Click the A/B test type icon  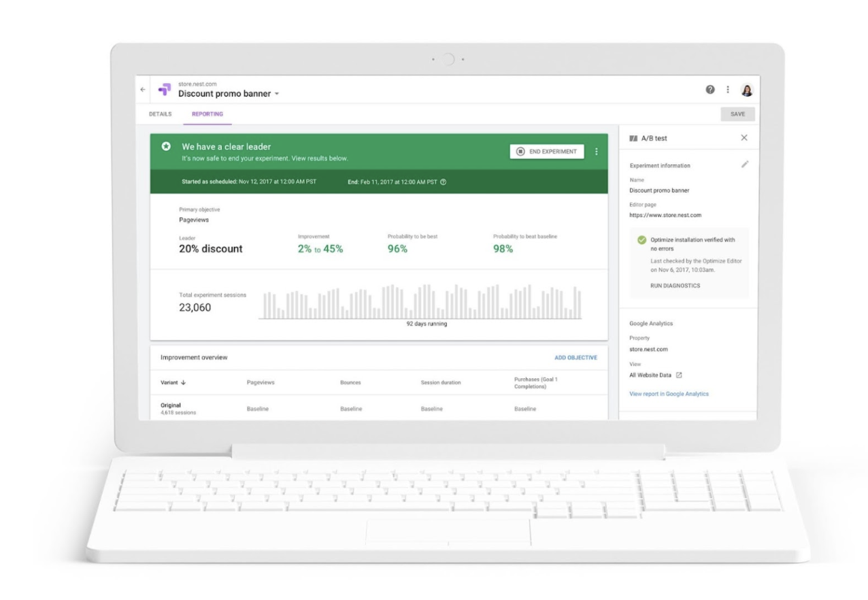click(634, 138)
